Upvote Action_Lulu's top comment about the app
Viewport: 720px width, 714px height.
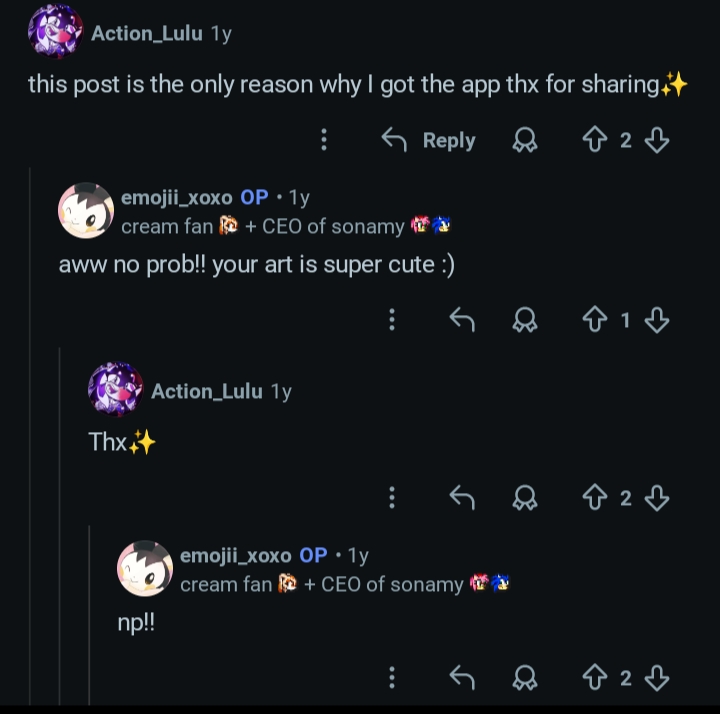594,141
